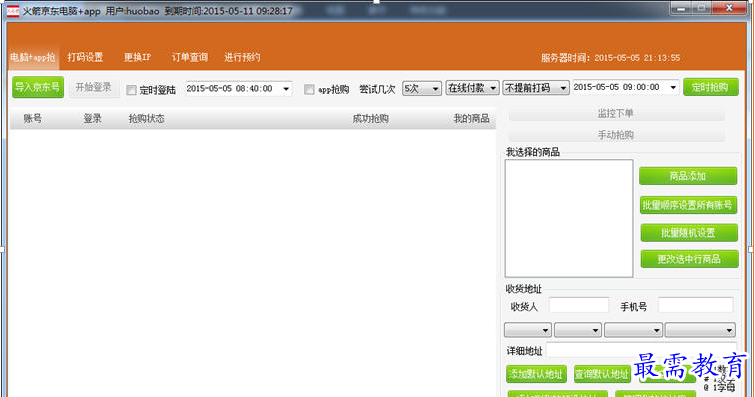Click the 手动抢购 button
Viewport: 755px width, 397px height.
click(x=616, y=135)
